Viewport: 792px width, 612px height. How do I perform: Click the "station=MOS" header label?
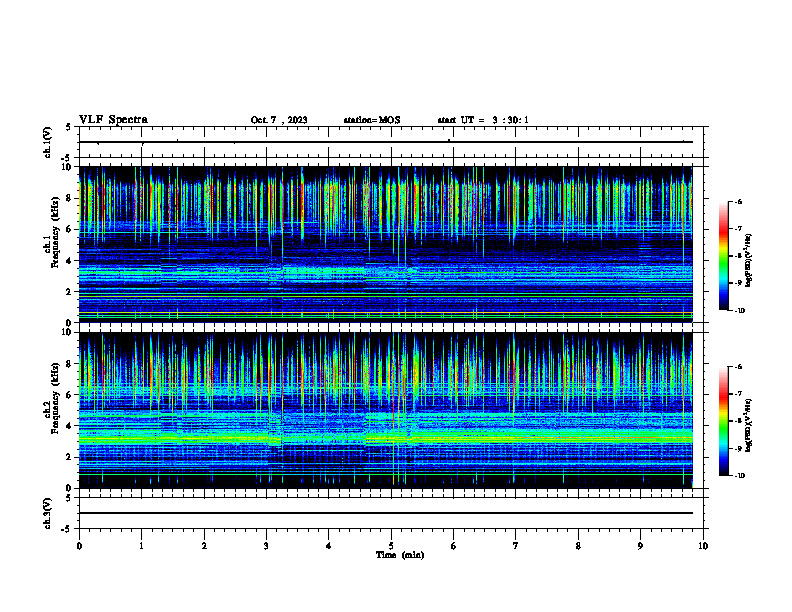[372, 120]
